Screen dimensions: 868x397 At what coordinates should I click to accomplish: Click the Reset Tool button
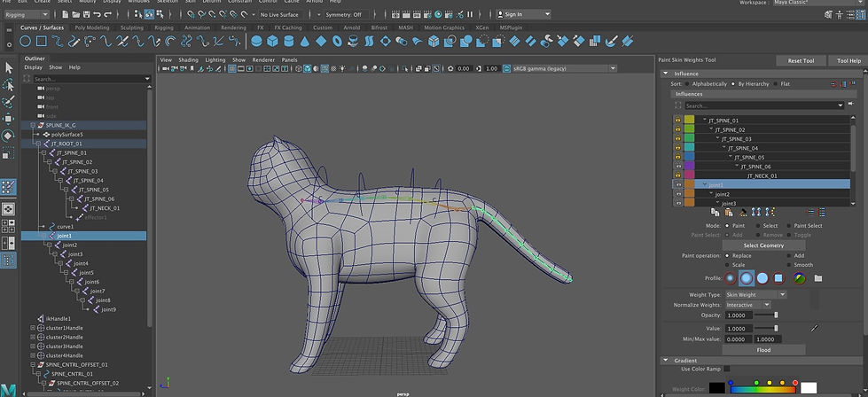click(801, 61)
